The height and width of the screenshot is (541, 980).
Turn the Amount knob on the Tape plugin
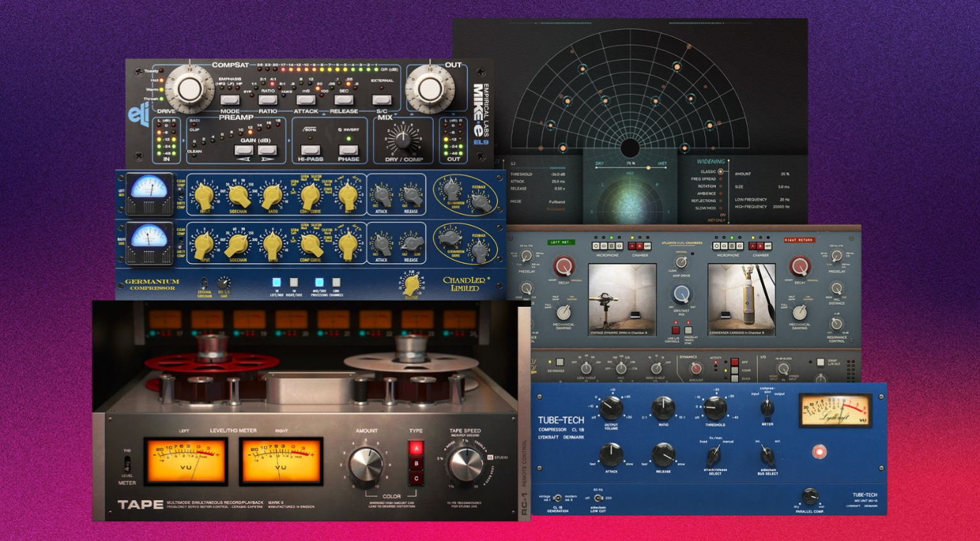366,463
